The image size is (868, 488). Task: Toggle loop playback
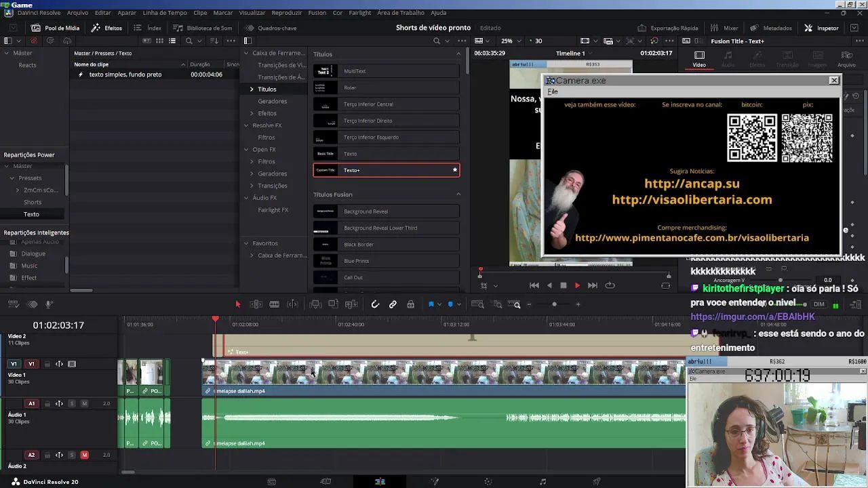[x=610, y=285]
